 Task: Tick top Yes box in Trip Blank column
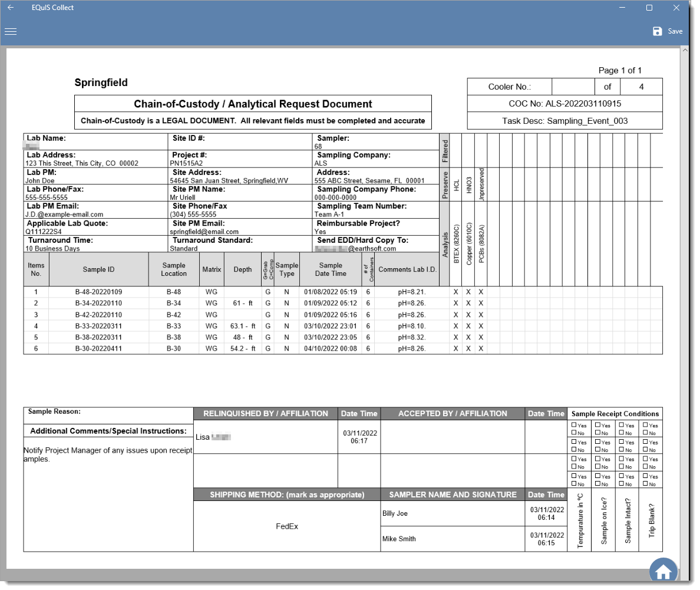click(x=646, y=425)
